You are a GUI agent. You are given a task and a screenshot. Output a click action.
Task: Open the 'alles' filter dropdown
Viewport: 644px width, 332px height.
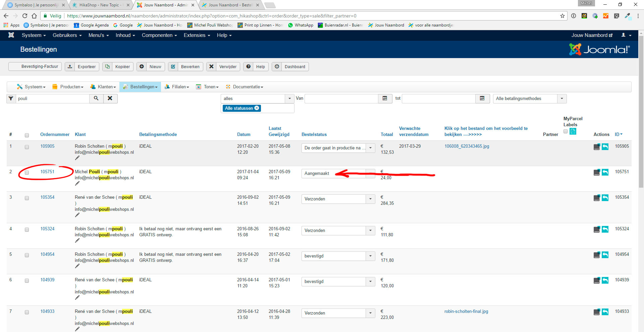[258, 98]
